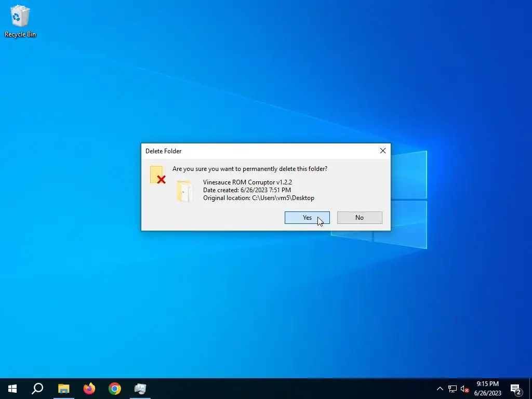Viewport: 532px width, 399px height.
Task: Open network status tray icon
Action: 453,389
